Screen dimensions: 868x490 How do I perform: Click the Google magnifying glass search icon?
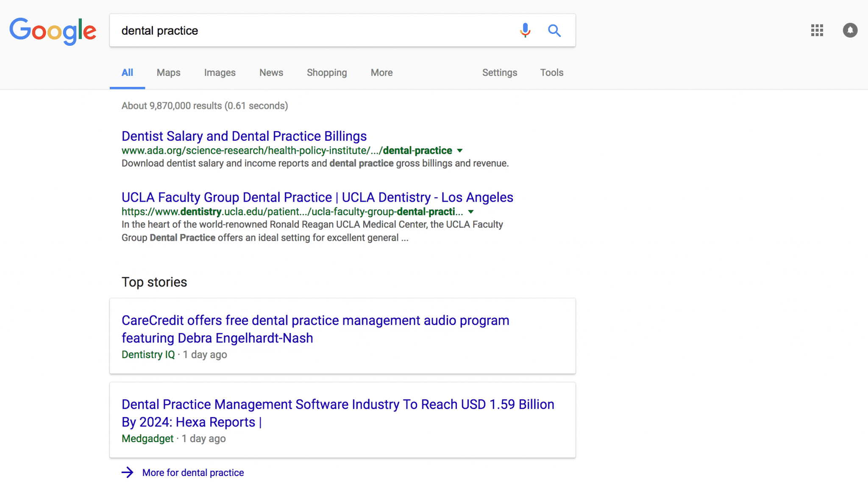tap(554, 31)
